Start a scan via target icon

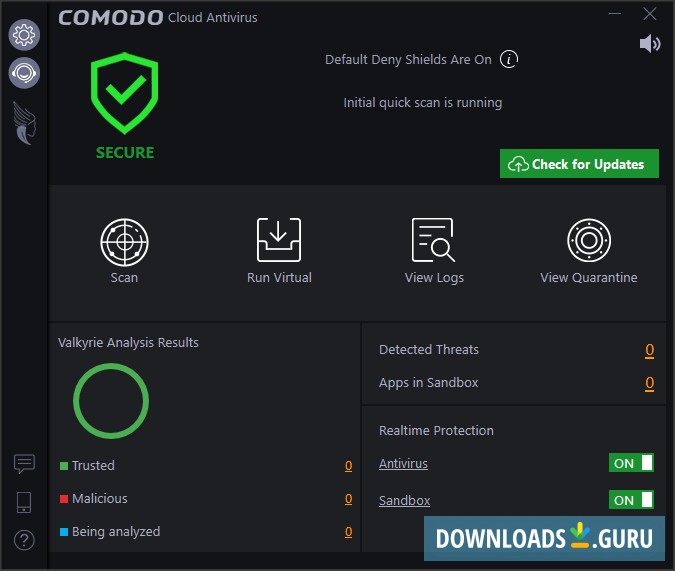pyautogui.click(x=124, y=242)
